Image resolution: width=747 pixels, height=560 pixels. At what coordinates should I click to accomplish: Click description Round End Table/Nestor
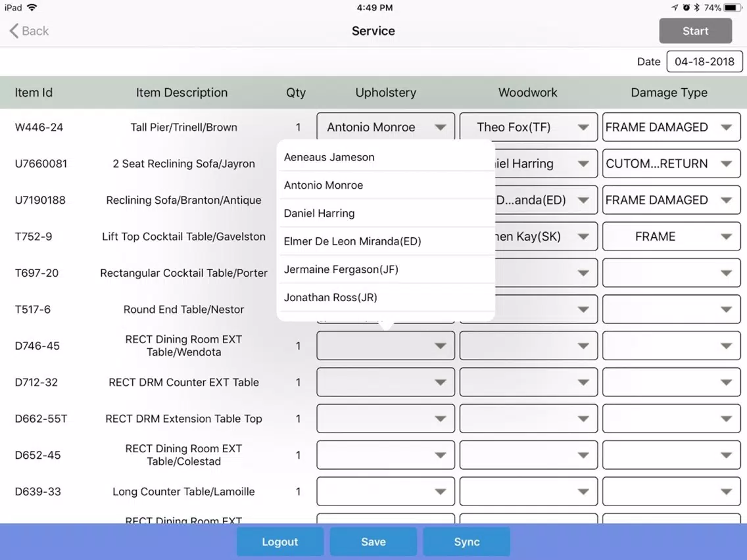(x=184, y=310)
